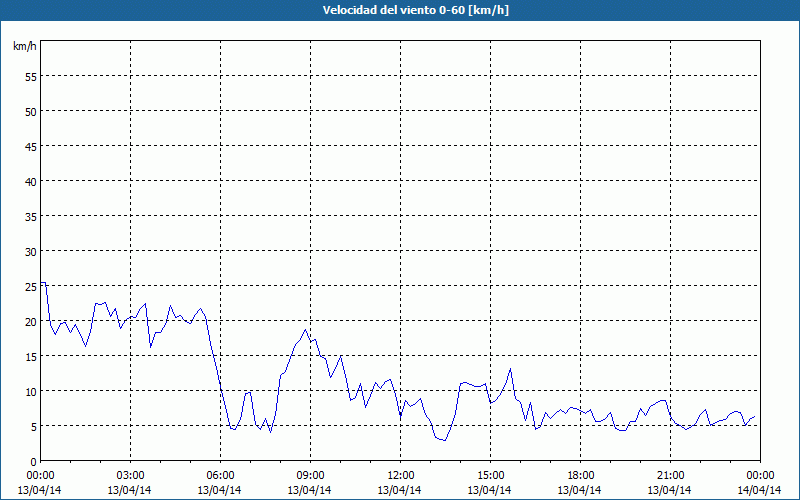Click the y-axis value 30
800x500 pixels.
click(31, 251)
